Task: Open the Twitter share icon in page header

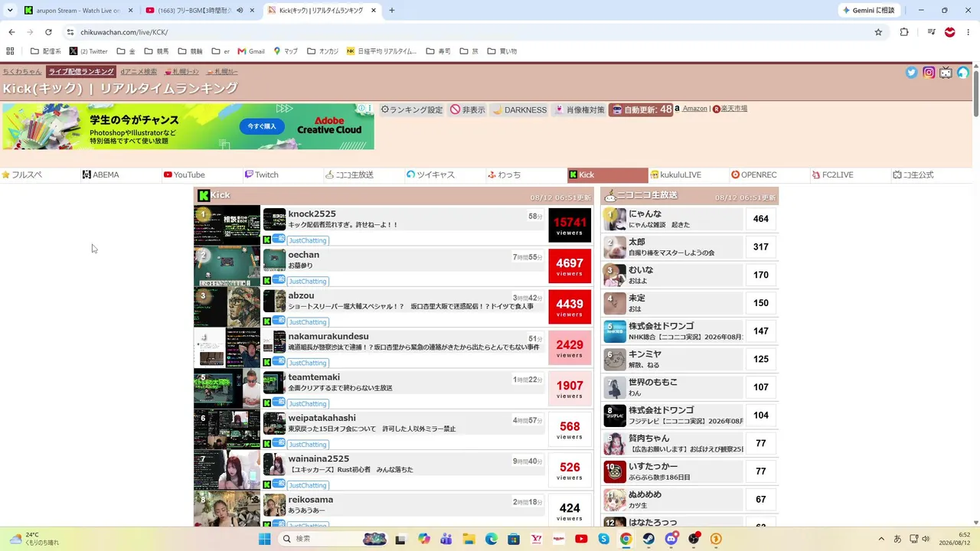Action: pos(911,73)
